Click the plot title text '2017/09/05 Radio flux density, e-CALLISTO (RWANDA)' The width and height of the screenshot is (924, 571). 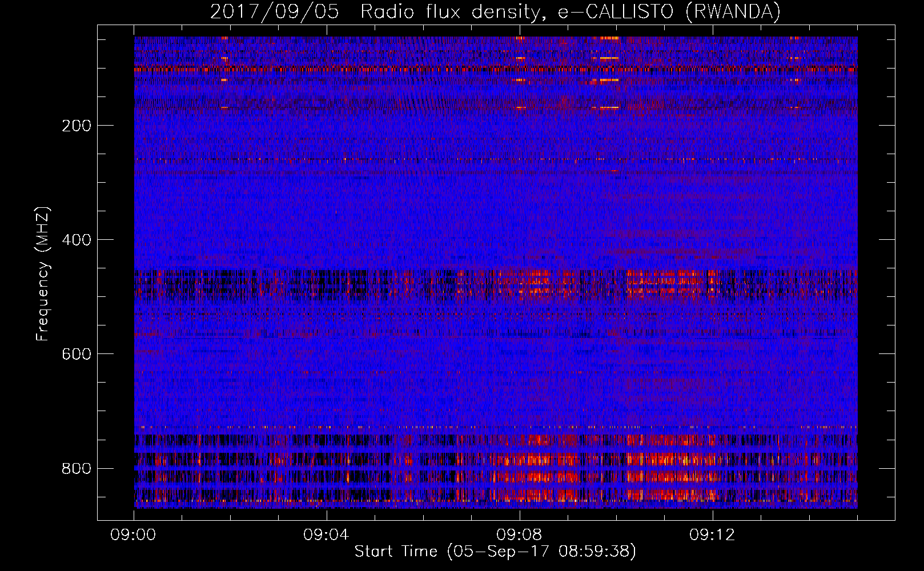[495, 11]
